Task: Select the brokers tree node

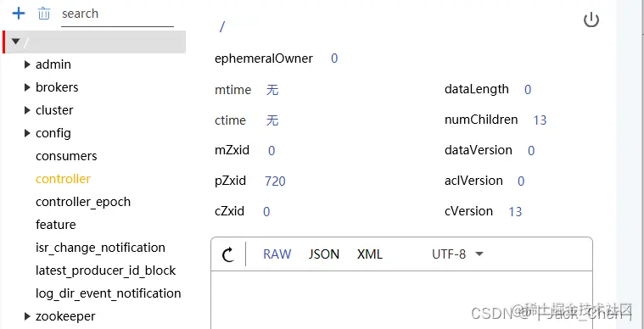Action: pyautogui.click(x=57, y=87)
